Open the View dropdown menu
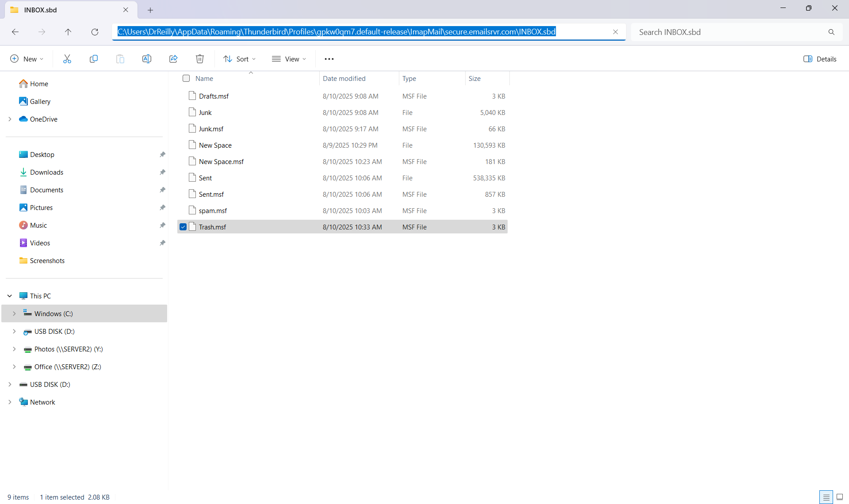This screenshot has width=849, height=504. pyautogui.click(x=289, y=59)
